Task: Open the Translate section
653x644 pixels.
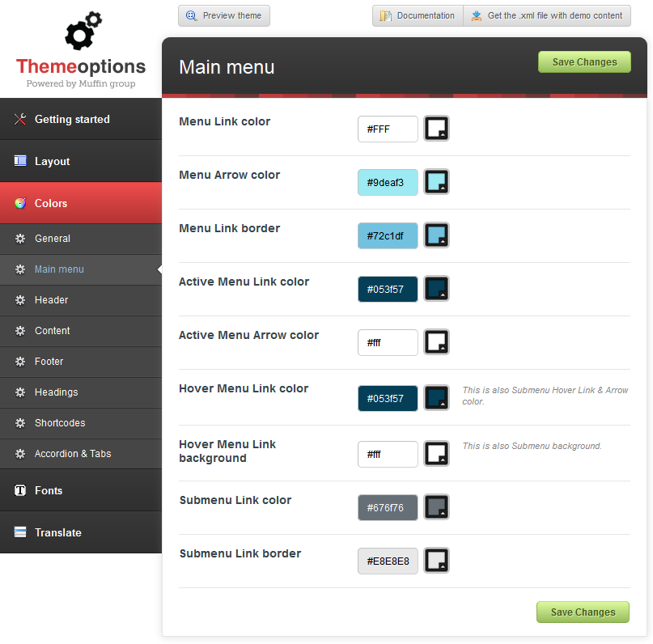Action: point(57,533)
